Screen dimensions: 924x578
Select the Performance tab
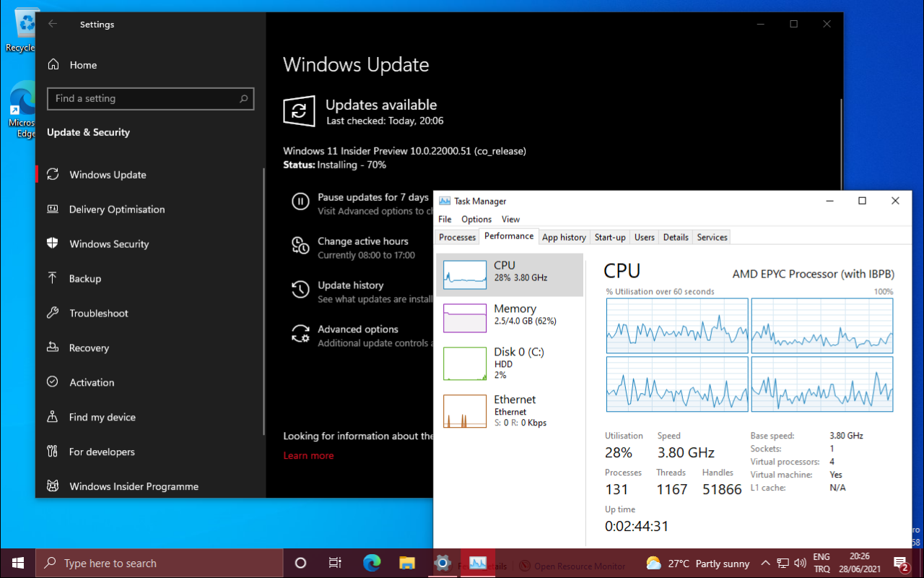tap(509, 236)
